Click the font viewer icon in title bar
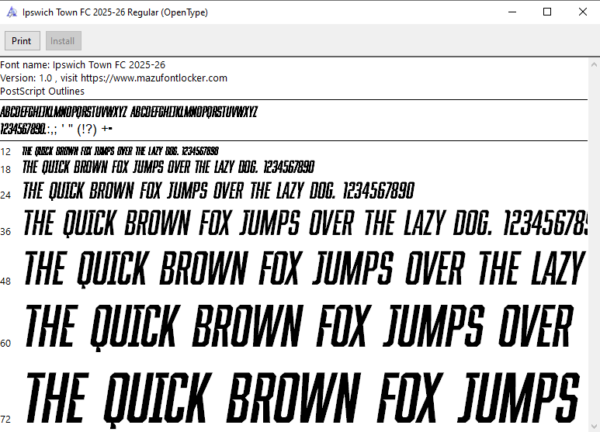The image size is (600, 432). (x=12, y=12)
